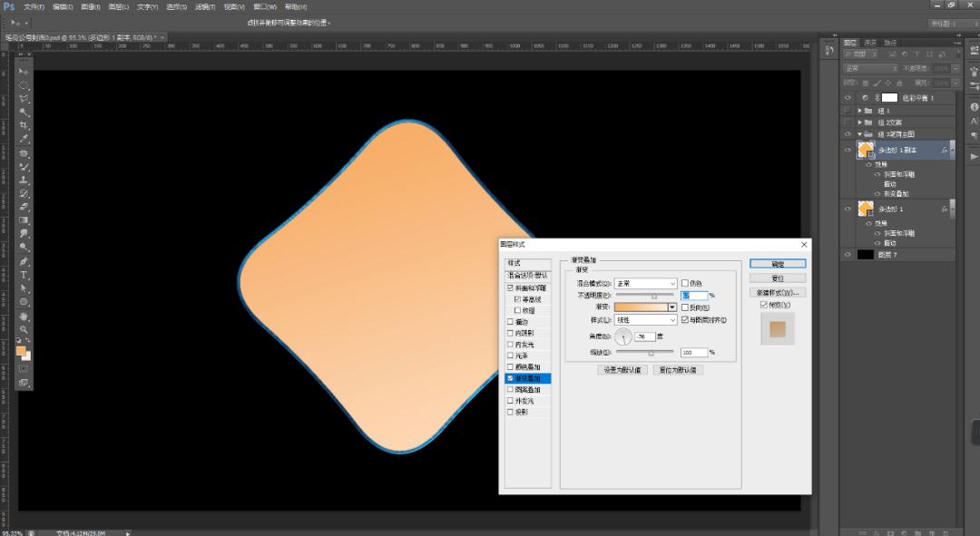Open the 混合模式 blend mode dropdown
980x536 pixels.
click(x=645, y=283)
